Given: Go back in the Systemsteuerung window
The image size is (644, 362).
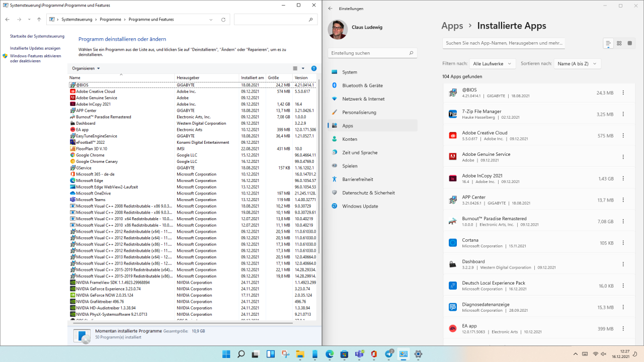Looking at the screenshot, I should pyautogui.click(x=7, y=20).
